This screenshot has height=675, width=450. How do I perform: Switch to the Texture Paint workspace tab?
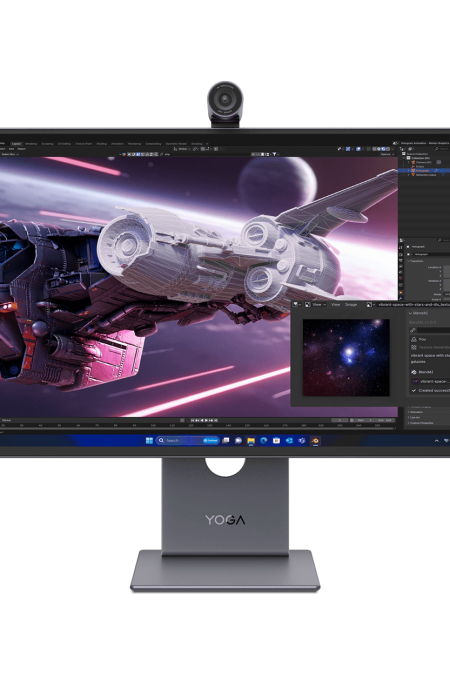pos(84,144)
